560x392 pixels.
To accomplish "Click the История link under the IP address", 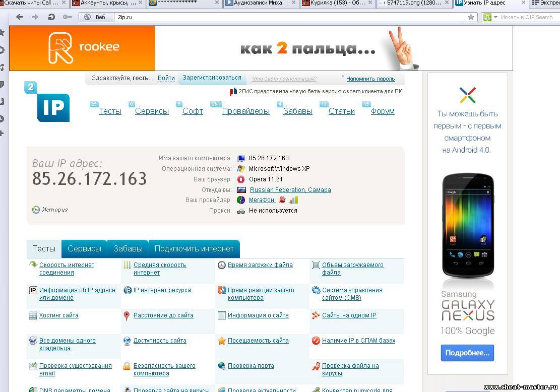I will (54, 210).
